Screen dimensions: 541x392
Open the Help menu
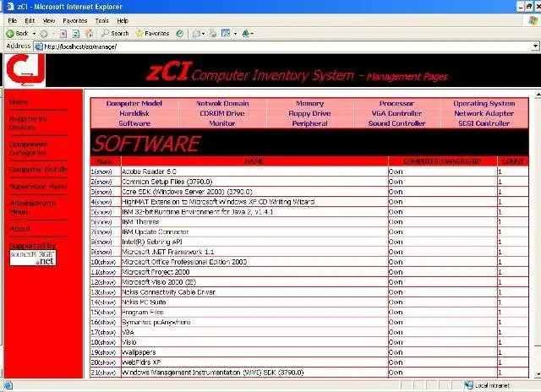coord(123,20)
